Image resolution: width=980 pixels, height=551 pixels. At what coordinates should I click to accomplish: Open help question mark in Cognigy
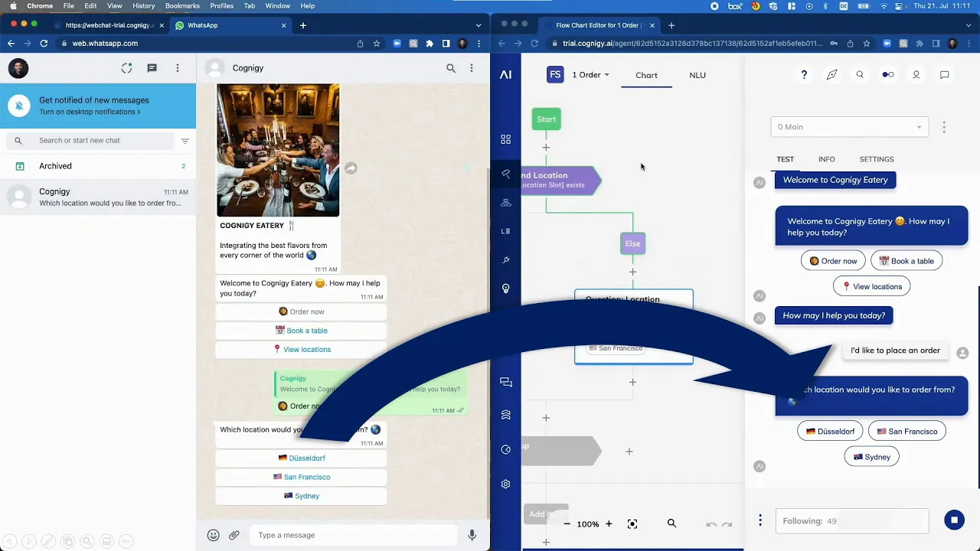click(804, 75)
